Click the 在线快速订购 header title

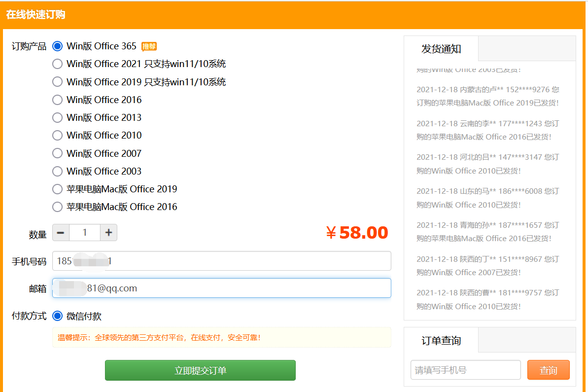click(x=35, y=15)
